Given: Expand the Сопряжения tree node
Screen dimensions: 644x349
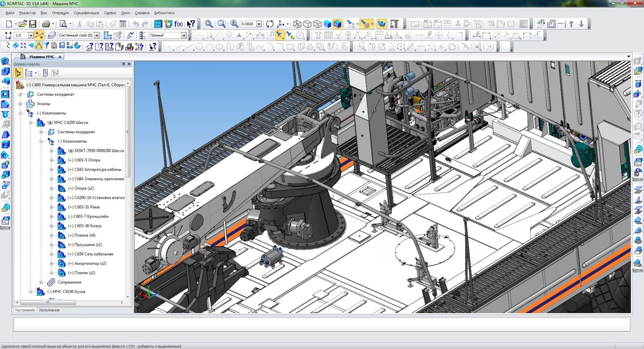Looking at the screenshot, I should pyautogui.click(x=41, y=282).
